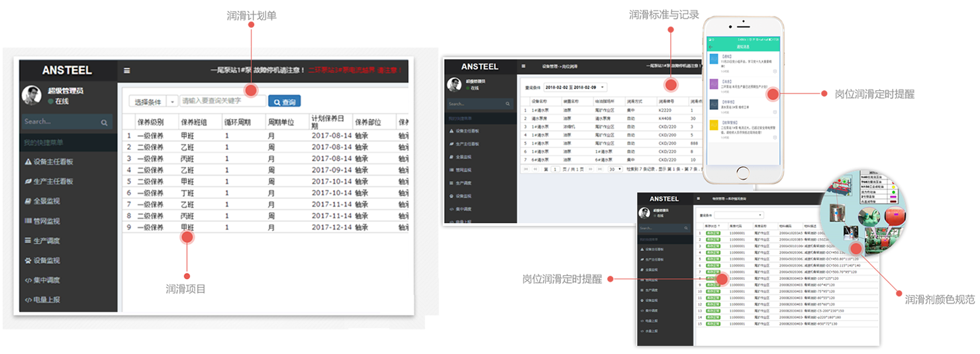The width and height of the screenshot is (980, 354).
Task: Open 生产调度 menu item in left sidebar
Action: pyautogui.click(x=49, y=241)
